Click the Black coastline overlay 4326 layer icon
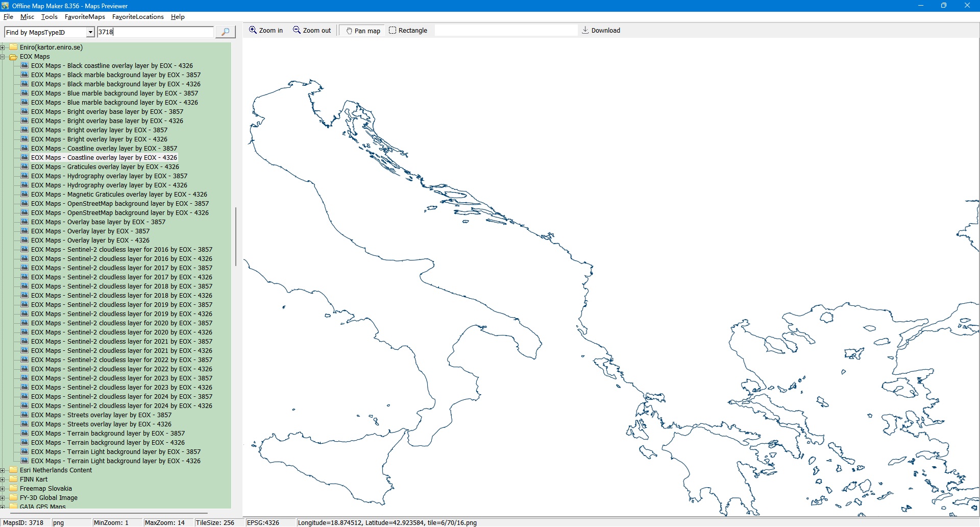The height and width of the screenshot is (527, 980). [x=24, y=66]
